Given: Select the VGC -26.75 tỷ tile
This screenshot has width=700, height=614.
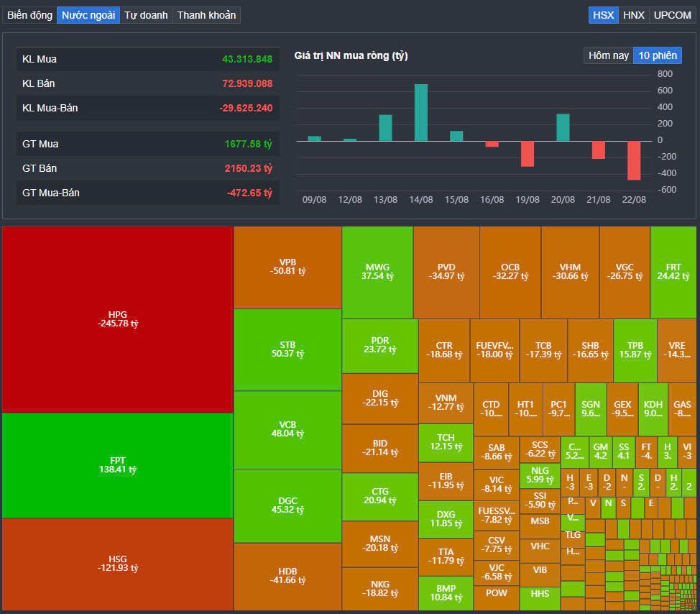Looking at the screenshot, I should [625, 272].
